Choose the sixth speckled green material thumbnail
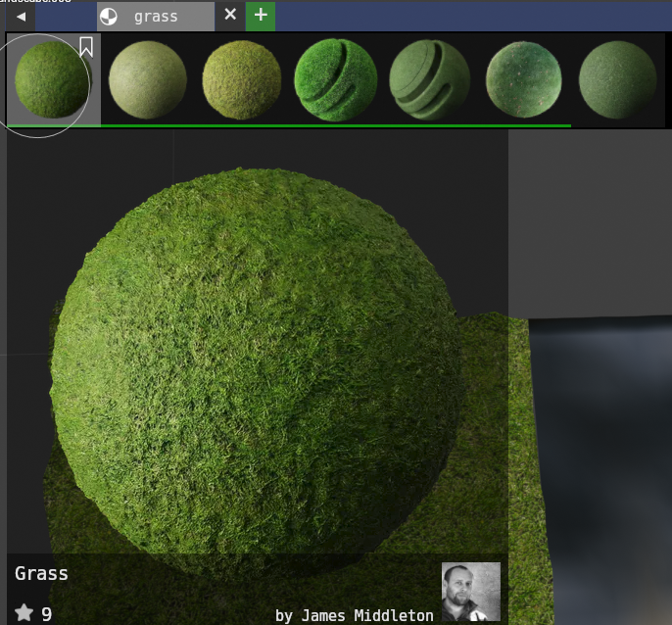This screenshot has height=625, width=672. (x=523, y=80)
